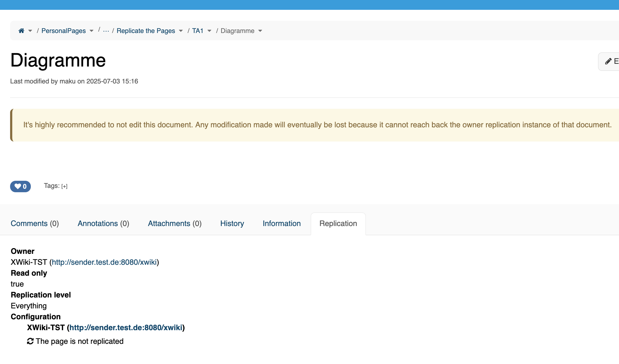
Task: Expand the Replicate the Pages chevron
Action: [x=181, y=31]
